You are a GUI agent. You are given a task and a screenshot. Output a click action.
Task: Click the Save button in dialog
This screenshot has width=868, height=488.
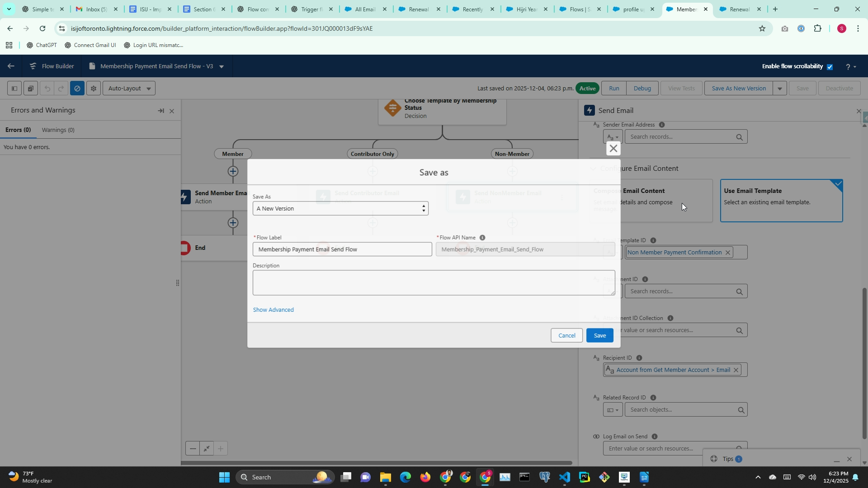pyautogui.click(x=599, y=336)
